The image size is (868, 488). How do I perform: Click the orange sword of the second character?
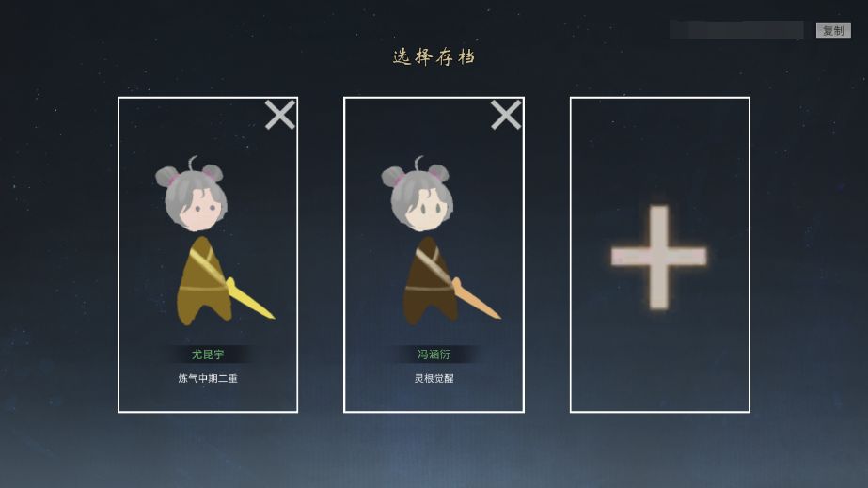tap(476, 299)
